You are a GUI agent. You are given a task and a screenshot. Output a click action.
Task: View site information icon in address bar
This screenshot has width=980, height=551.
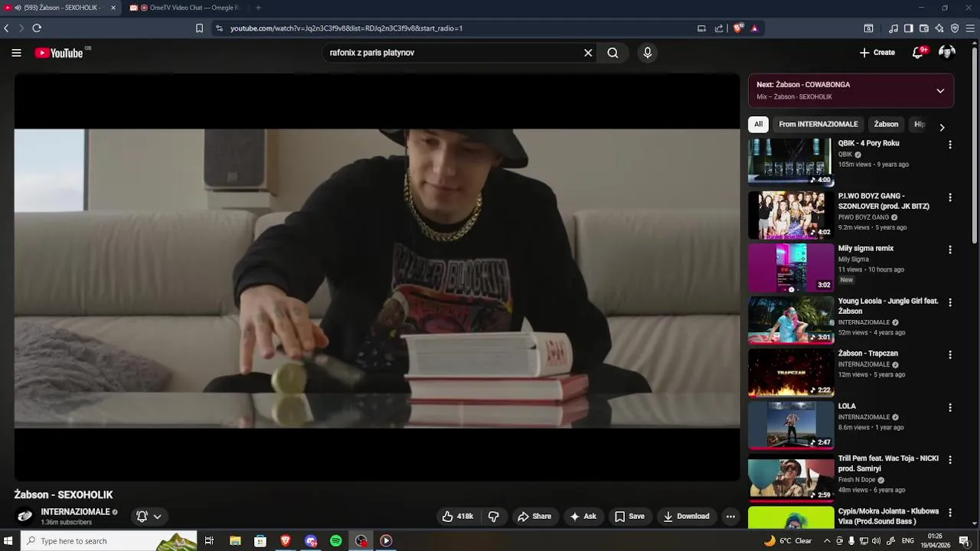[x=219, y=28]
